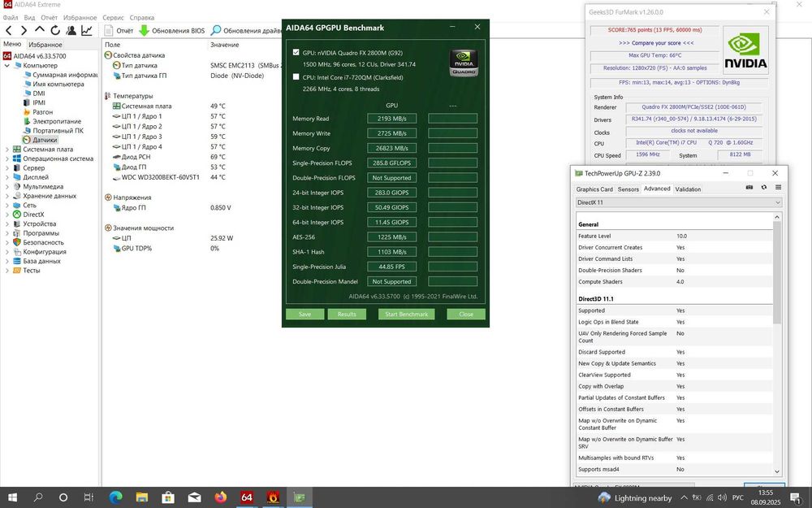This screenshot has width=812, height=508.
Task: Open Lightning nearby weather widget
Action: 636,498
